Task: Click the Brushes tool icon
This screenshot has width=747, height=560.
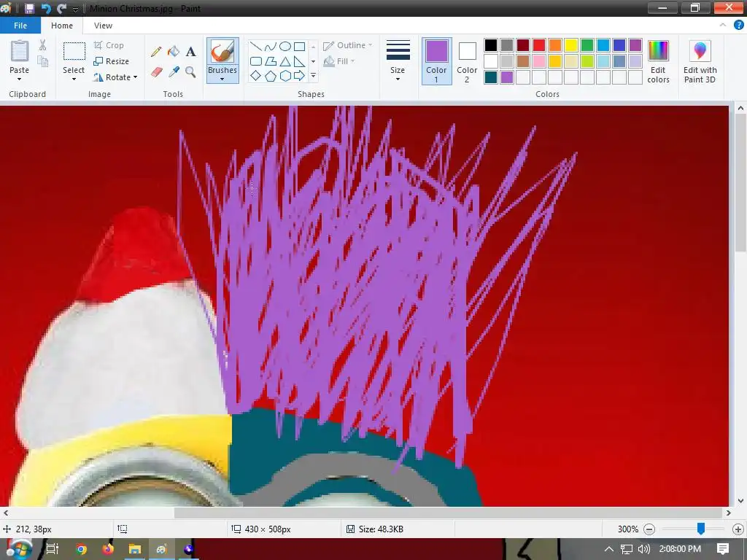Action: click(x=222, y=52)
